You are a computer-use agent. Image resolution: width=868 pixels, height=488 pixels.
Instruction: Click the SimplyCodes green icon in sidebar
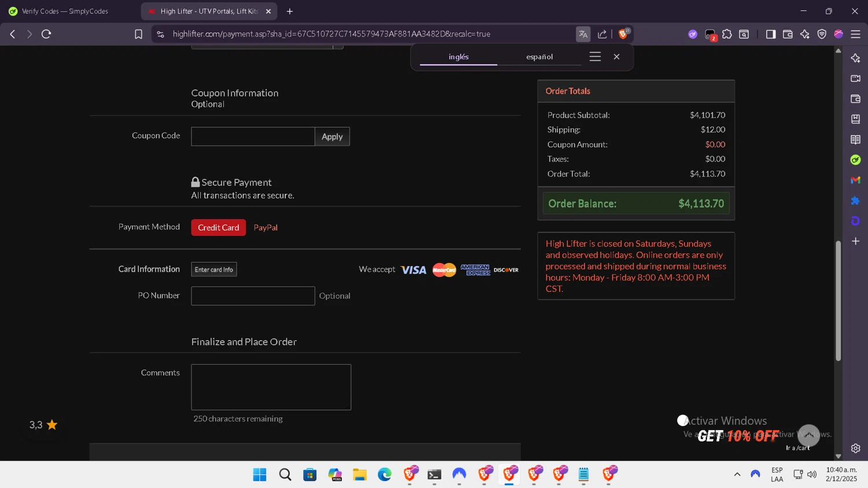[855, 160]
